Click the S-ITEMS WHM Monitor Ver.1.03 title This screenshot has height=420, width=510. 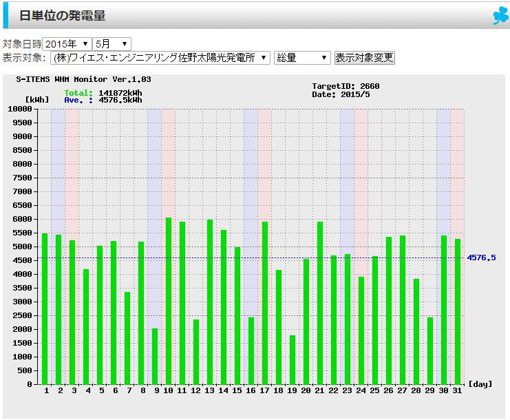83,79
